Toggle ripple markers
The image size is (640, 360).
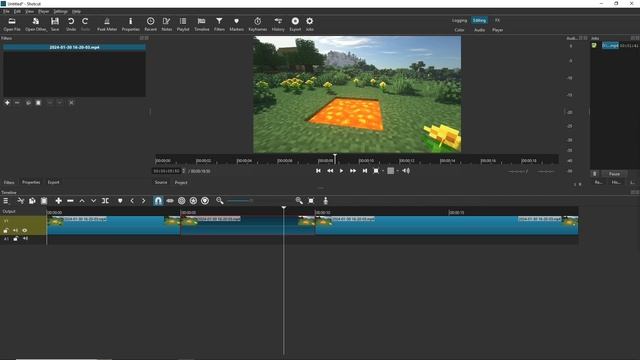pyautogui.click(x=205, y=201)
